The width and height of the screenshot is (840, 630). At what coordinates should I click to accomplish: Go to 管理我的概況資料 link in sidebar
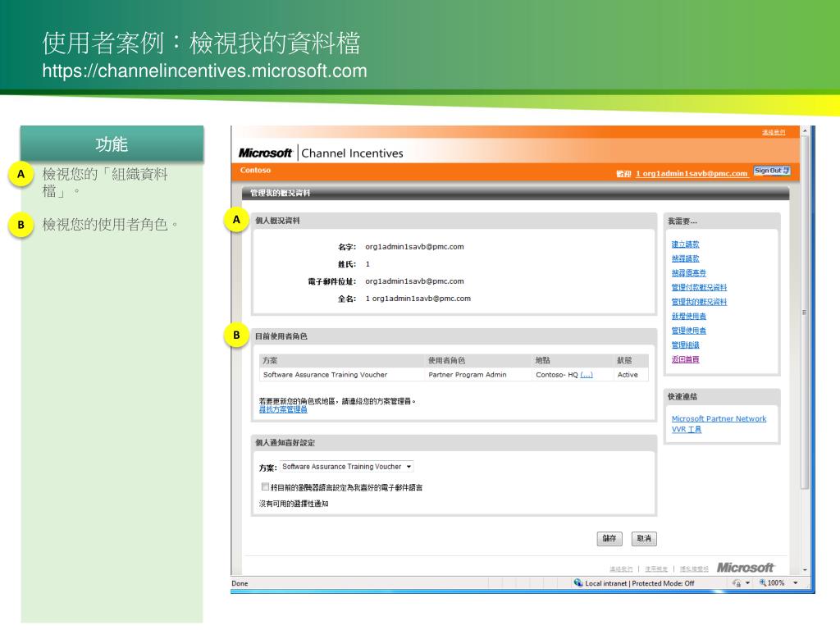[x=699, y=302]
